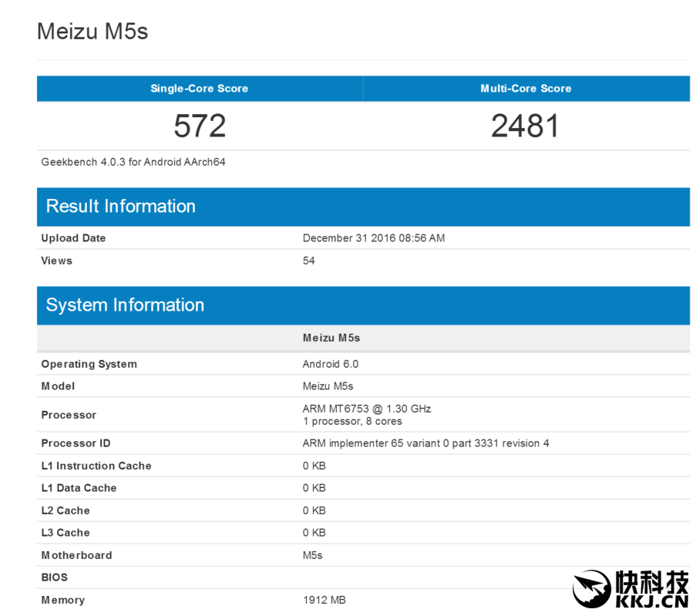Select the L3 Cache '0 KB' value
This screenshot has height=616, width=696.
pyautogui.click(x=314, y=533)
